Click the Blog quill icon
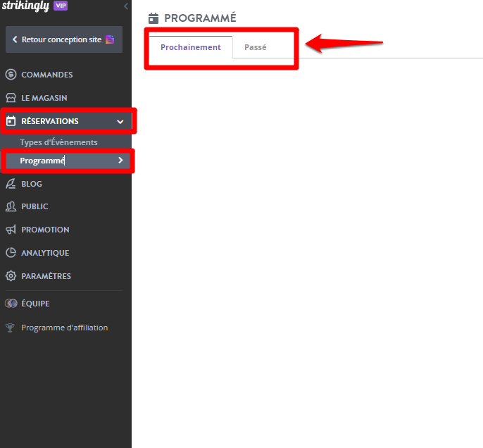The height and width of the screenshot is (448, 483). tap(11, 184)
